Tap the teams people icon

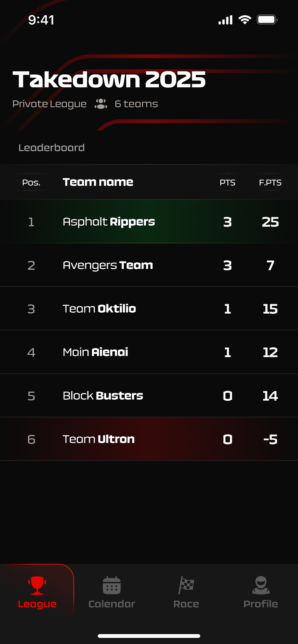point(101,104)
